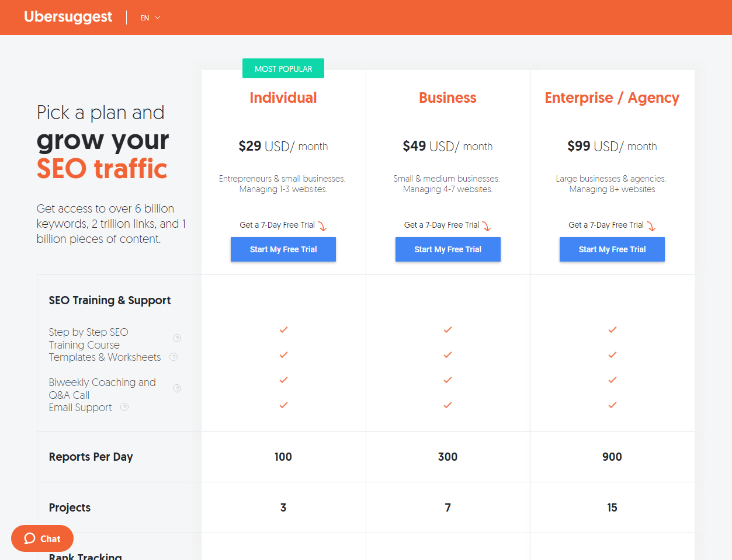Start free trial for Enterprise / Agency plan

tap(612, 249)
